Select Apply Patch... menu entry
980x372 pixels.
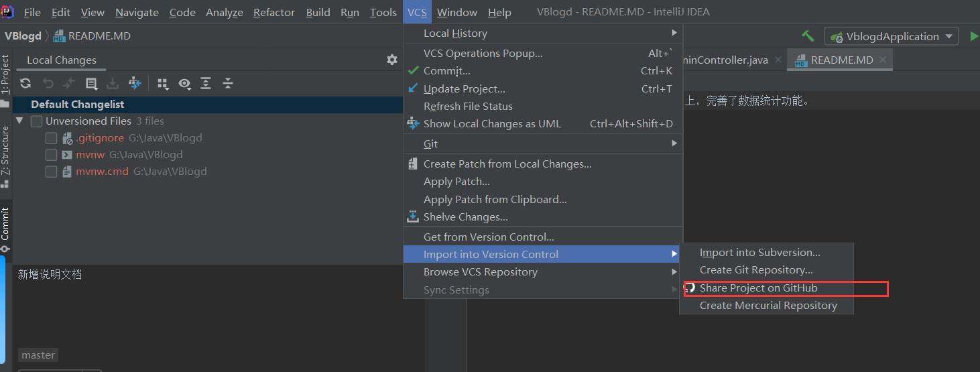(543, 181)
